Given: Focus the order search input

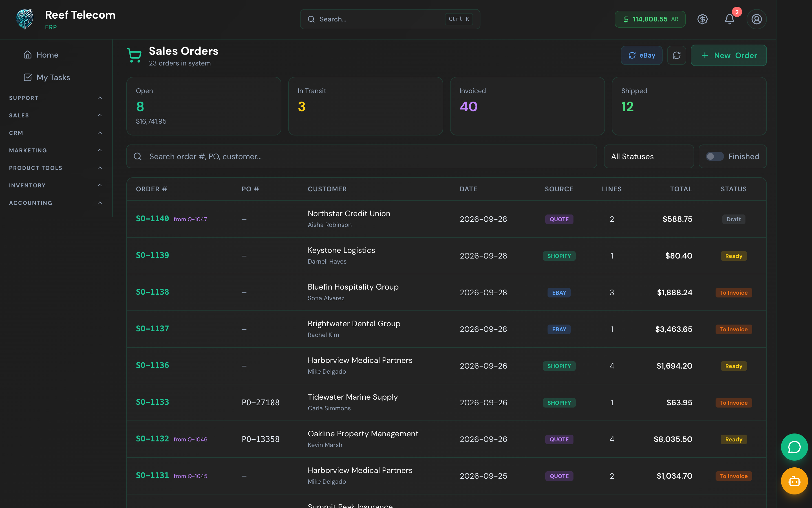Looking at the screenshot, I should pyautogui.click(x=361, y=156).
